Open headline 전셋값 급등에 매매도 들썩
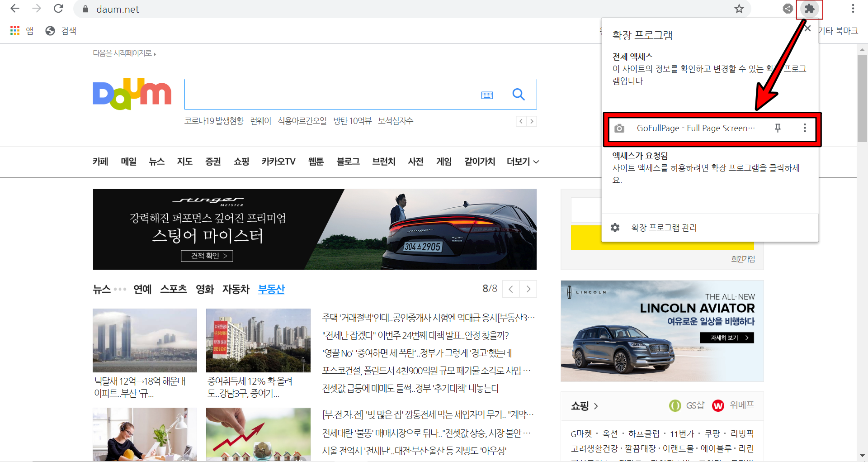 pyautogui.click(x=410, y=388)
